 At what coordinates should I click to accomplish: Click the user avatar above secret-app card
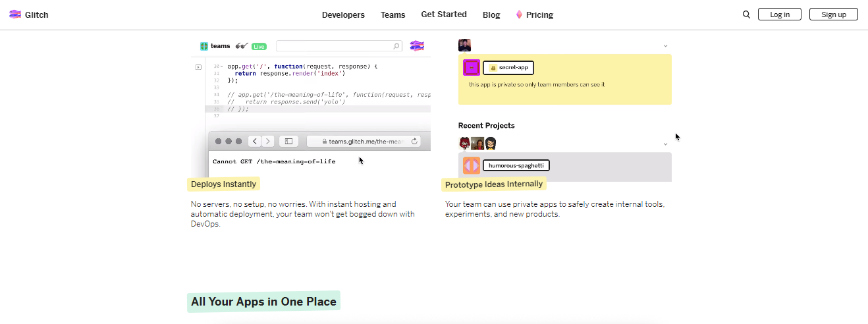coord(464,45)
